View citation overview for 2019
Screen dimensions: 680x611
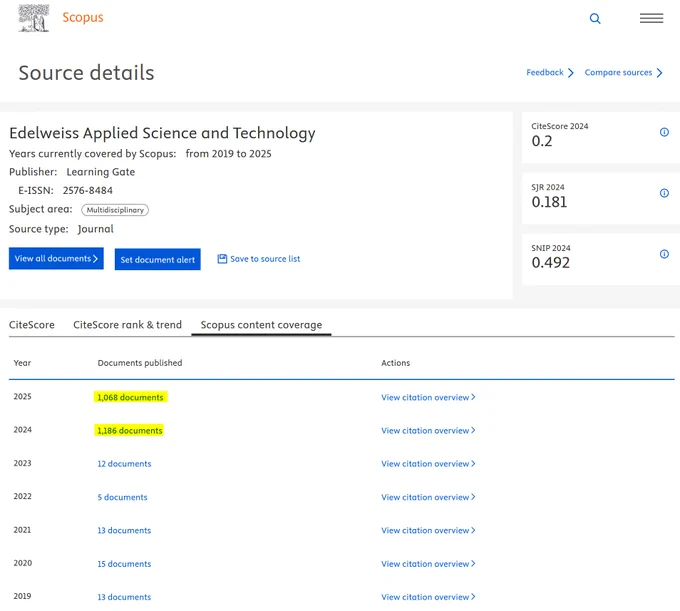[x=428, y=597]
